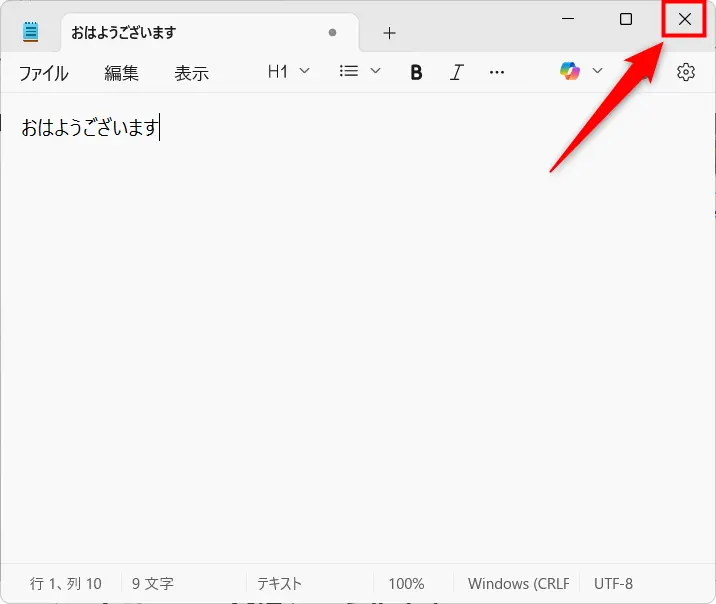Maximize the Notepad window
Viewport: 716px width, 604px height.
click(626, 19)
